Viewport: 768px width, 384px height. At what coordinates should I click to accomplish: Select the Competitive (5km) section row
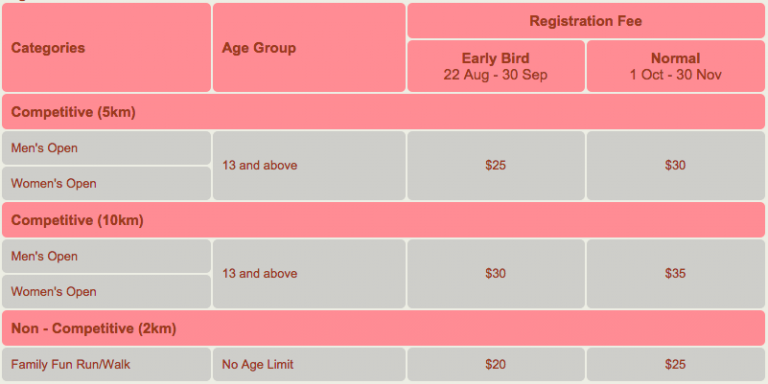click(383, 112)
